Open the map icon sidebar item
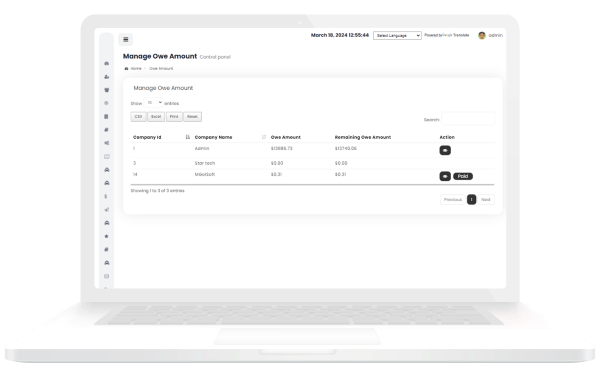Screen dimensions: 600x380 107,157
